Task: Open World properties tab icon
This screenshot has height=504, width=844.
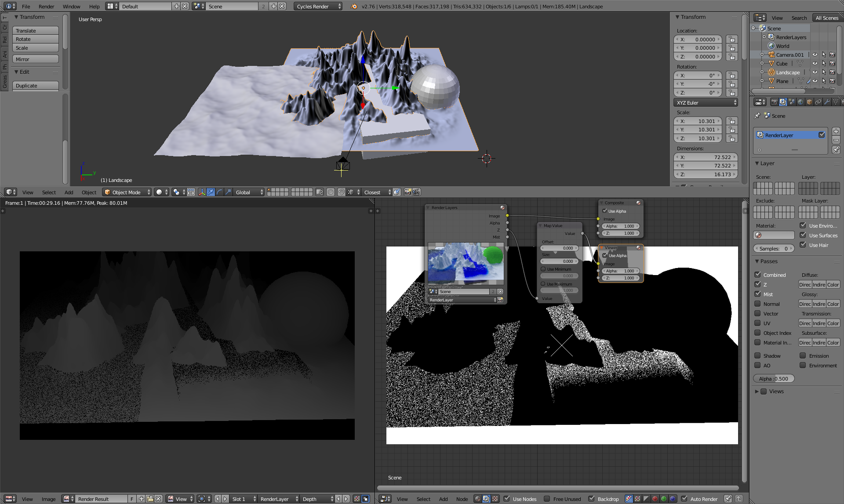Action: [x=800, y=102]
